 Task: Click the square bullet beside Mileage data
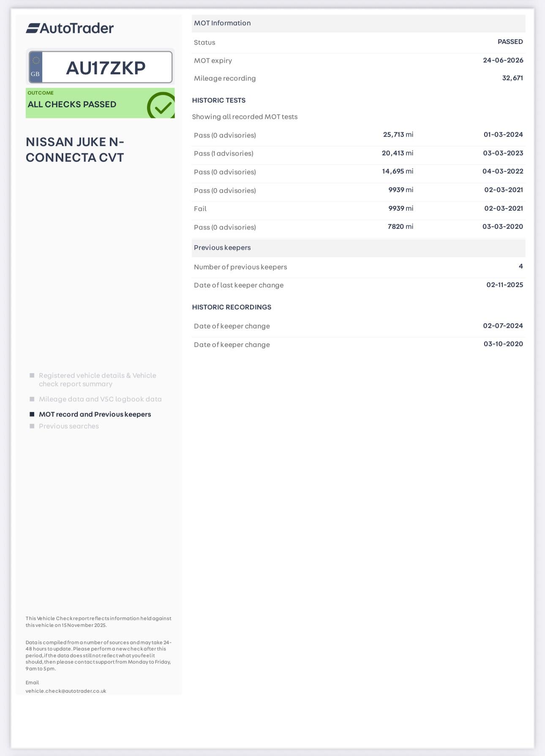tap(32, 399)
